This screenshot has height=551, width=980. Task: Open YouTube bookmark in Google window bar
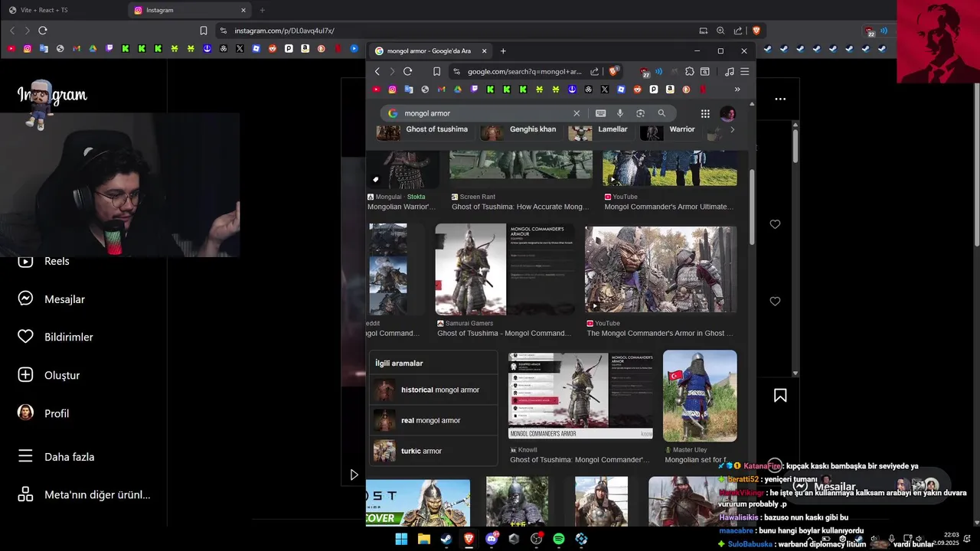coord(377,90)
